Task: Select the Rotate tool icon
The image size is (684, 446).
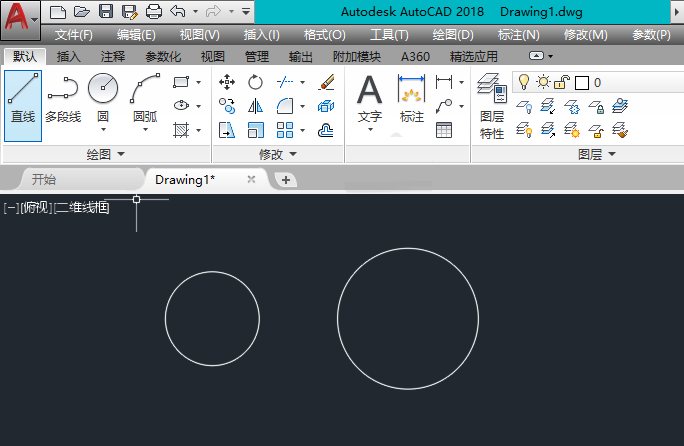Action: click(255, 82)
